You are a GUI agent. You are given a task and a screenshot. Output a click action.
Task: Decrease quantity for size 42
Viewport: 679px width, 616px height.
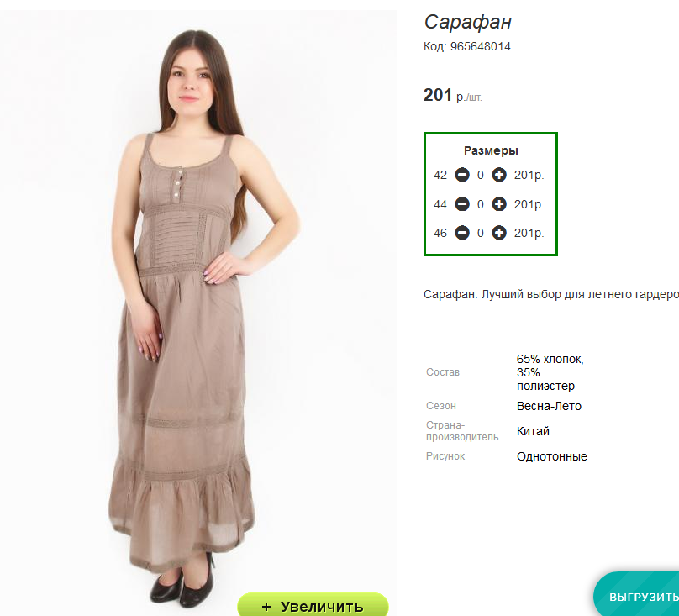click(462, 175)
